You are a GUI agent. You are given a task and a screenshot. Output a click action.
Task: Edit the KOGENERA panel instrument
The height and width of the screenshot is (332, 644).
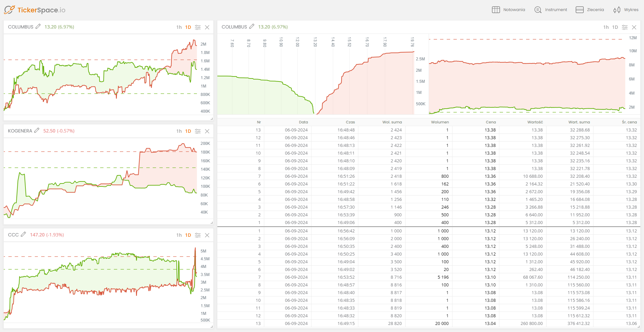click(37, 130)
